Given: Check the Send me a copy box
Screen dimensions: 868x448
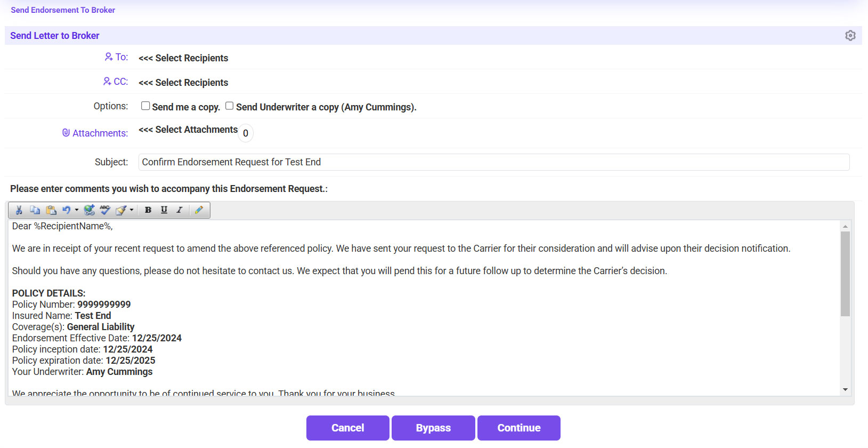Looking at the screenshot, I should (145, 106).
